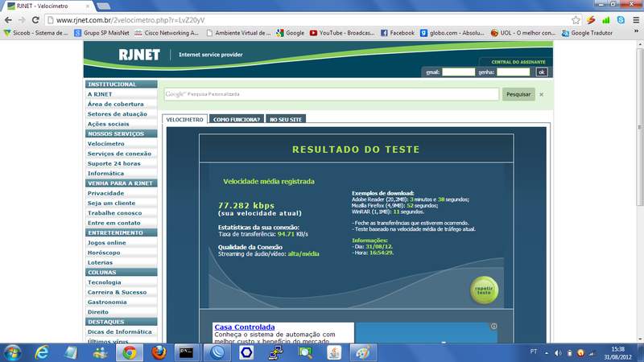Open the Sicoob bookmark
The image size is (644, 362).
pos(36,33)
